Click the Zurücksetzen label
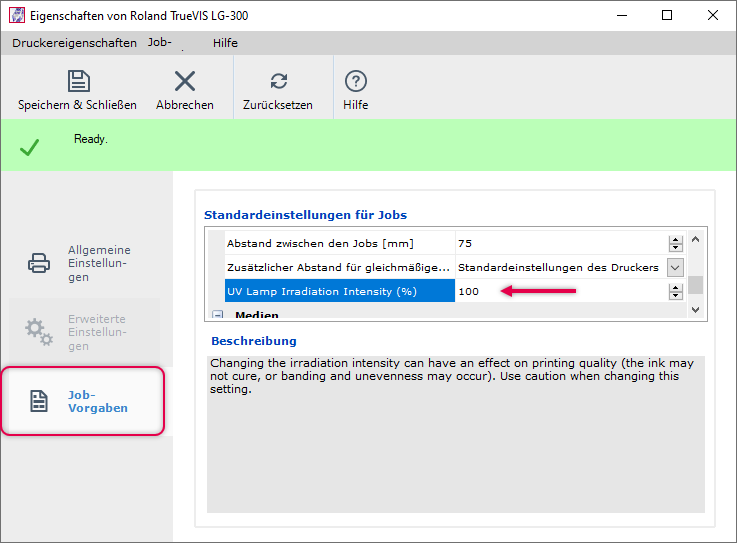 click(278, 105)
